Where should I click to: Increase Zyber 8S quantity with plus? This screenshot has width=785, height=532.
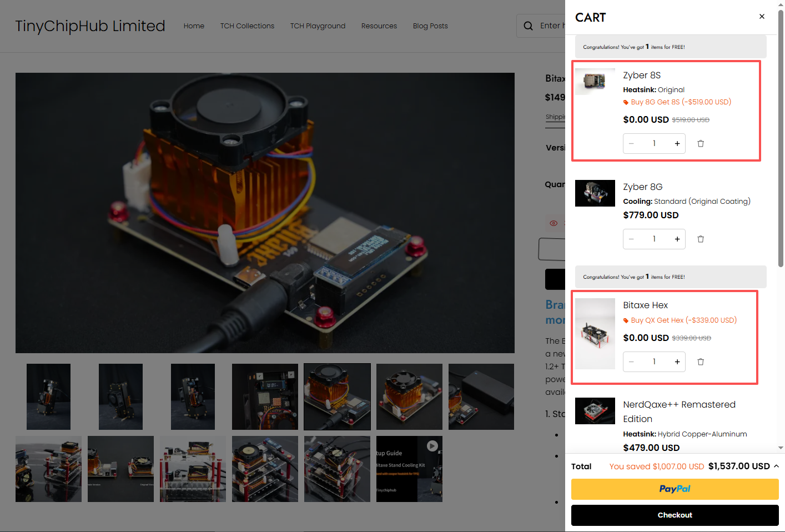[677, 144]
